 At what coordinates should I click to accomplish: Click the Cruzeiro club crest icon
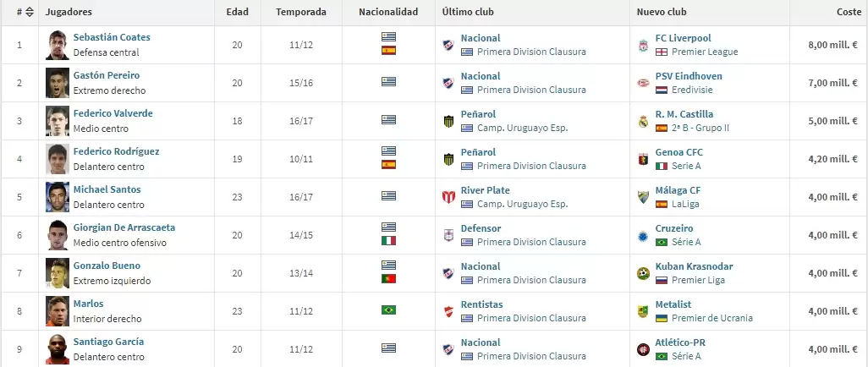644,235
